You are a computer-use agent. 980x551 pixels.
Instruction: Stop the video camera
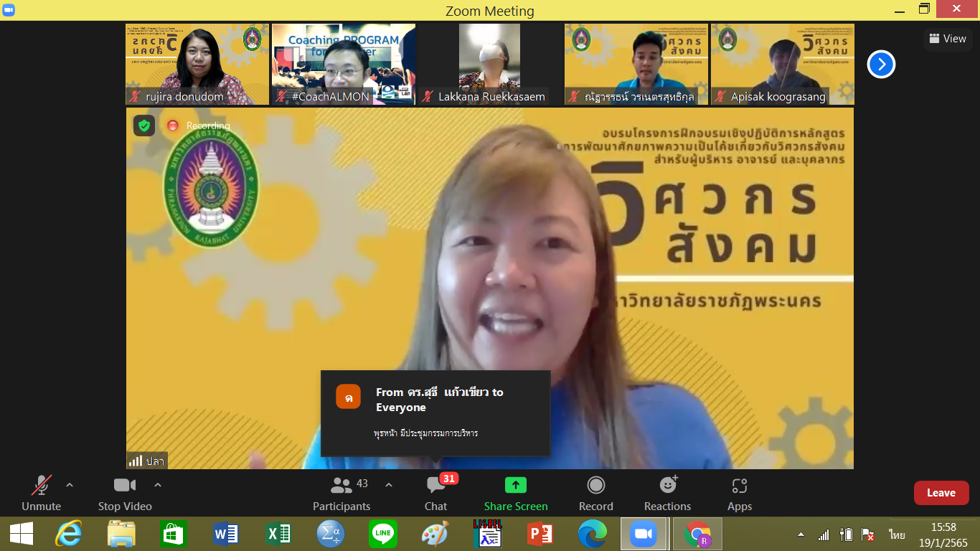click(125, 493)
